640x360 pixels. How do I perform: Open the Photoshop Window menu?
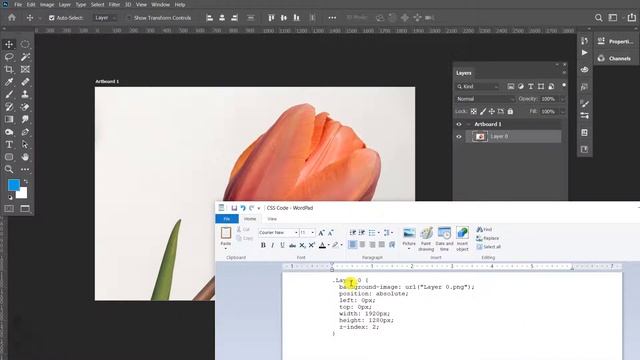point(160,4)
